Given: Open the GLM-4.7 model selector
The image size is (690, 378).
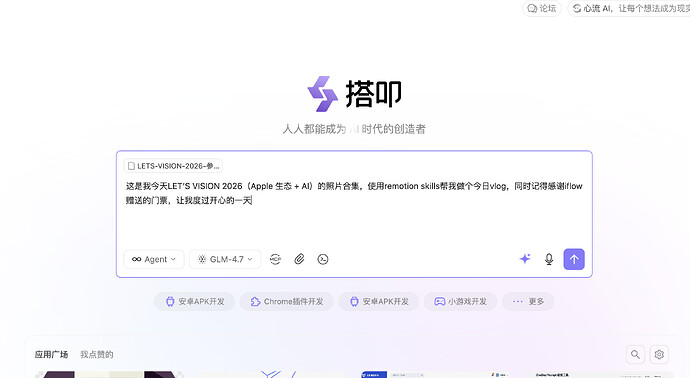Looking at the screenshot, I should click(x=225, y=259).
